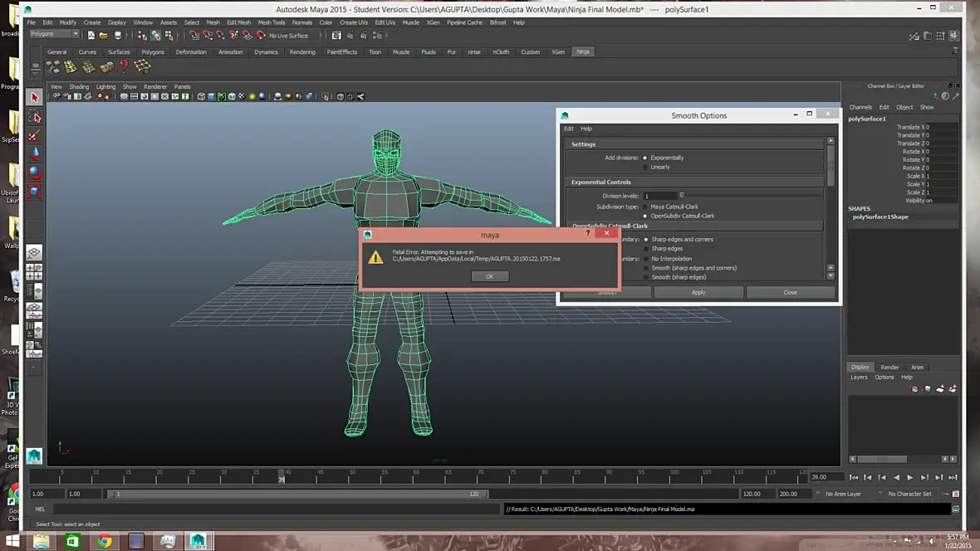Switch to single perspective view layout
The image size is (980, 551).
(x=34, y=252)
